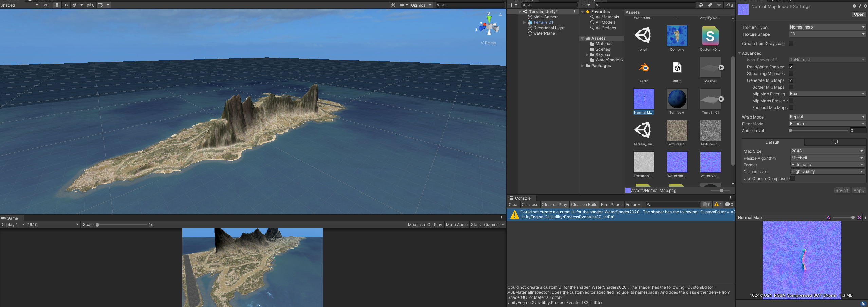Uncheck Read/Write Enabled checkbox
The width and height of the screenshot is (868, 307).
point(791,67)
